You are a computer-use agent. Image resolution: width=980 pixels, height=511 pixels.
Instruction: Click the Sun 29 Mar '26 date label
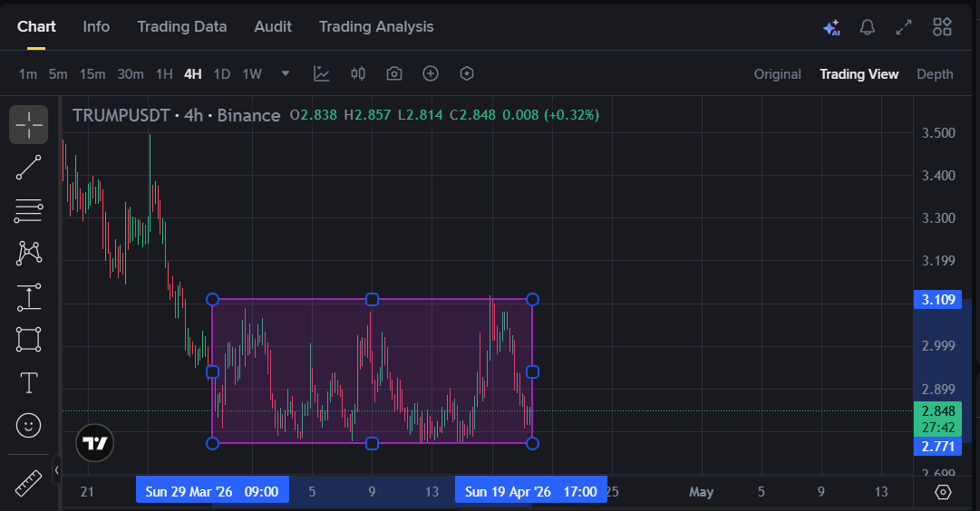212,492
